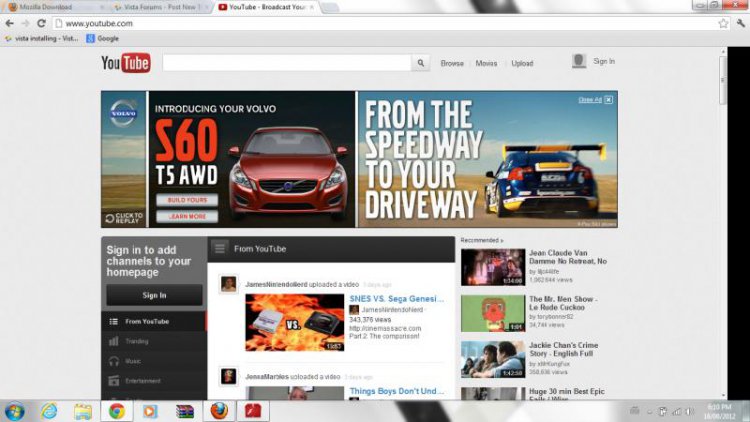Expand the Recommended section arrow
This screenshot has width=750, height=422.
[502, 240]
